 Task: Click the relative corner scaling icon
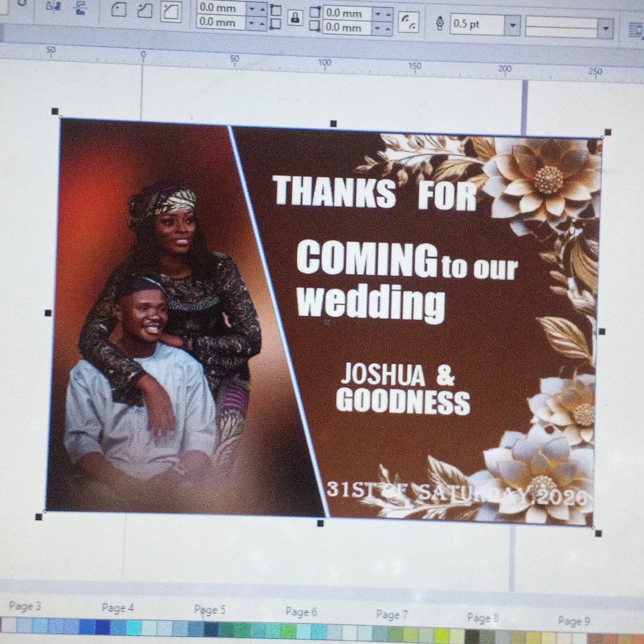tap(408, 23)
